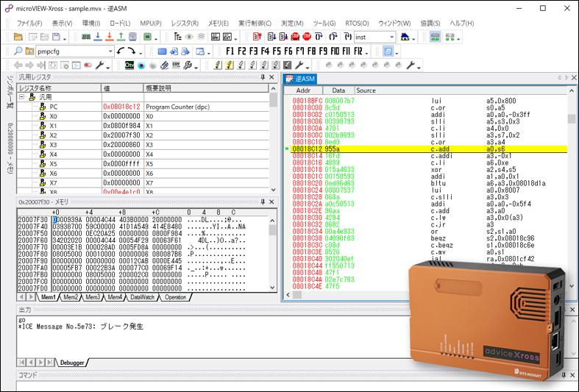
Task: Open the レジスタ(R) menu
Action: click(185, 24)
